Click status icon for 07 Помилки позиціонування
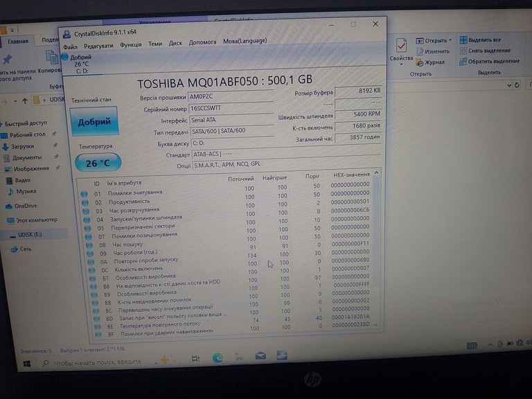Screen dimensions: 532x399 (88, 237)
